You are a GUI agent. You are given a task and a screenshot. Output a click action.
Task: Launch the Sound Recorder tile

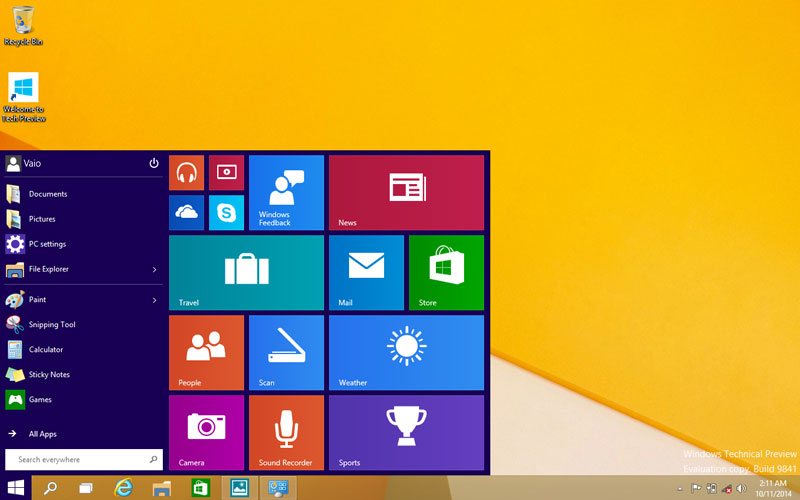(286, 433)
